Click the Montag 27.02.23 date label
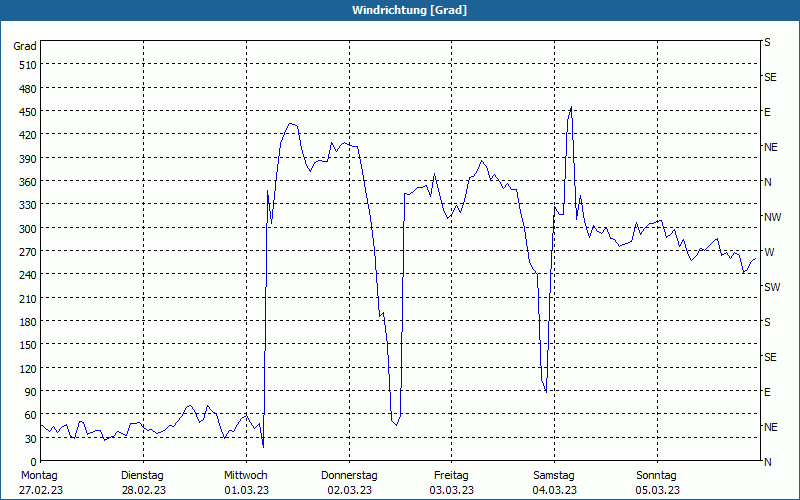 pos(41,483)
